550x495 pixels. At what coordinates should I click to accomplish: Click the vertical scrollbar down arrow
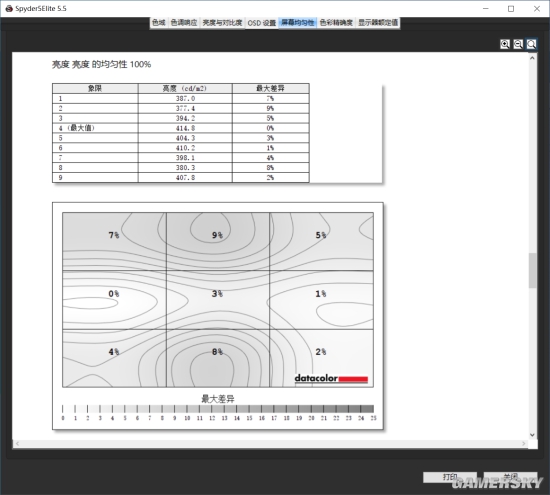click(x=532, y=435)
